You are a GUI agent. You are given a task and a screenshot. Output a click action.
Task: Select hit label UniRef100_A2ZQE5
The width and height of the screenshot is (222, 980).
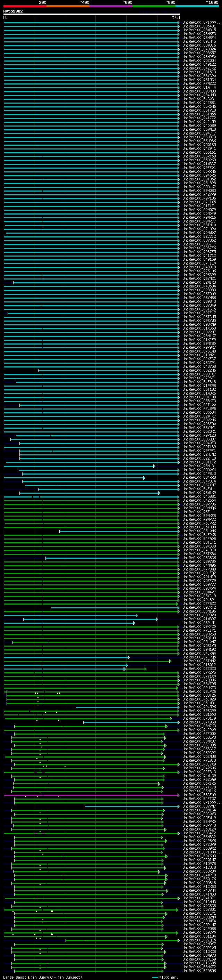click(199, 940)
